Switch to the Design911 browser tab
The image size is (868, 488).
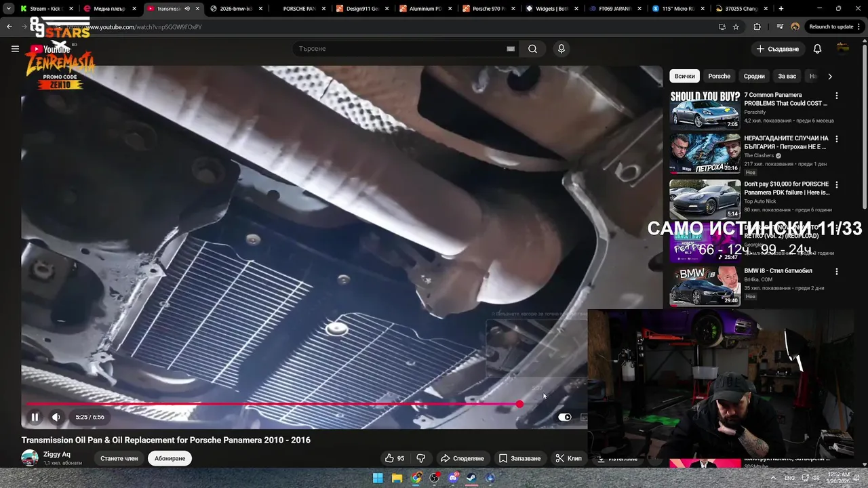[362, 9]
